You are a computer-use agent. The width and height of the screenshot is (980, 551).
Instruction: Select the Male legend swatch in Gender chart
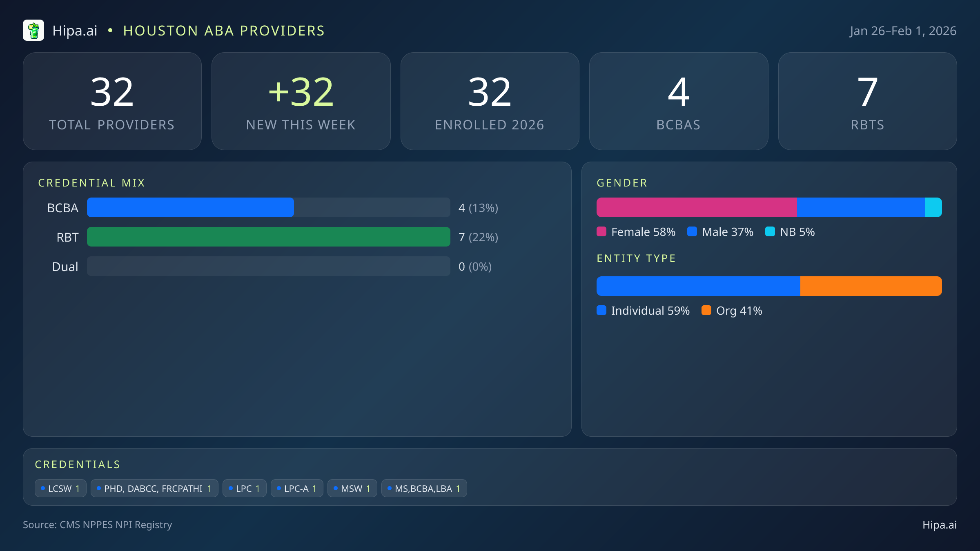[692, 231]
